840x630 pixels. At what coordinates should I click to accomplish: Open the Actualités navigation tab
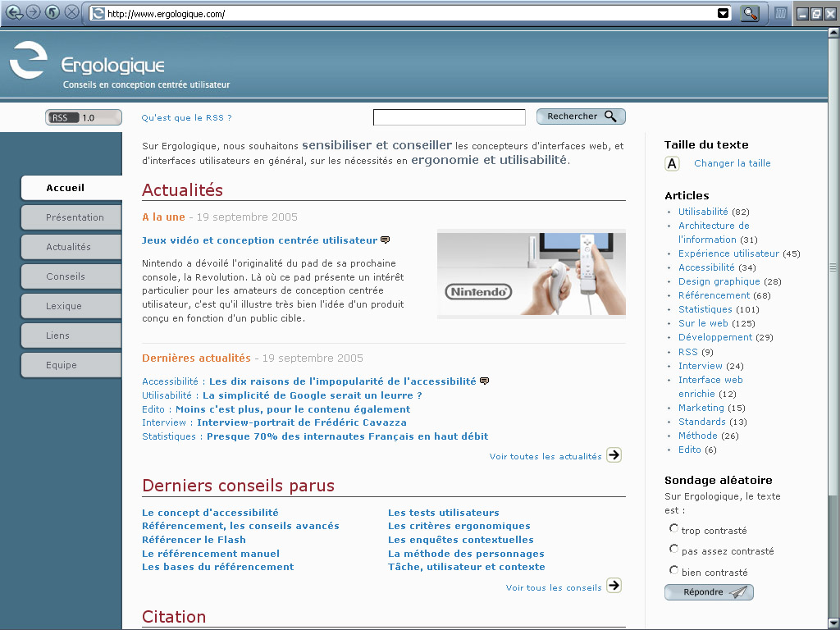point(72,247)
